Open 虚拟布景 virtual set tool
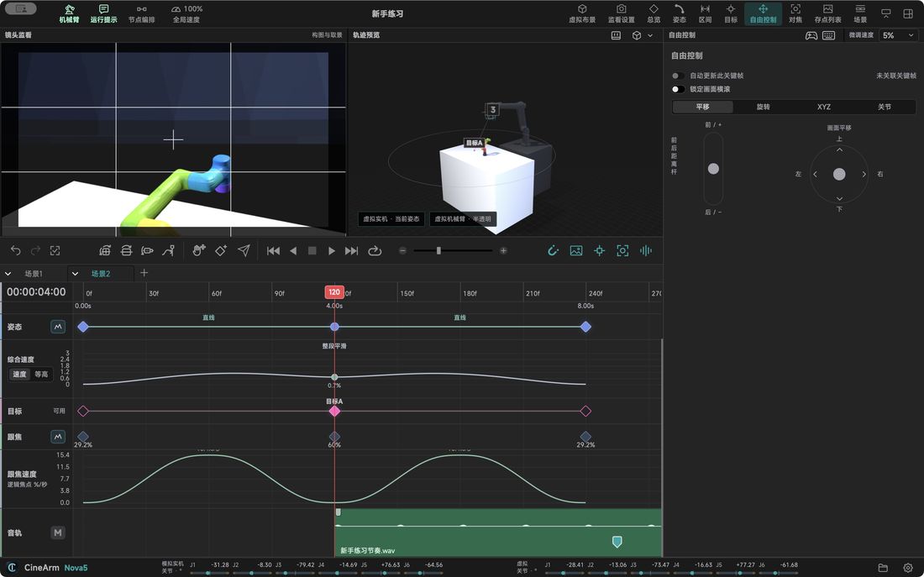 [x=581, y=13]
